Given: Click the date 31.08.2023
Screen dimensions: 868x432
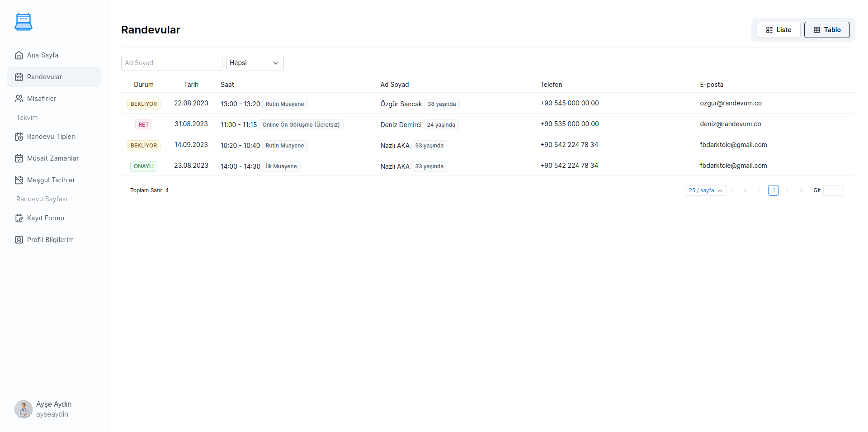Looking at the screenshot, I should 191,124.
